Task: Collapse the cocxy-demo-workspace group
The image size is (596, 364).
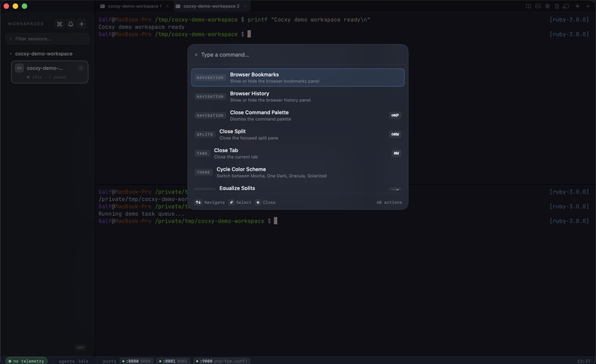Action: pyautogui.click(x=10, y=54)
